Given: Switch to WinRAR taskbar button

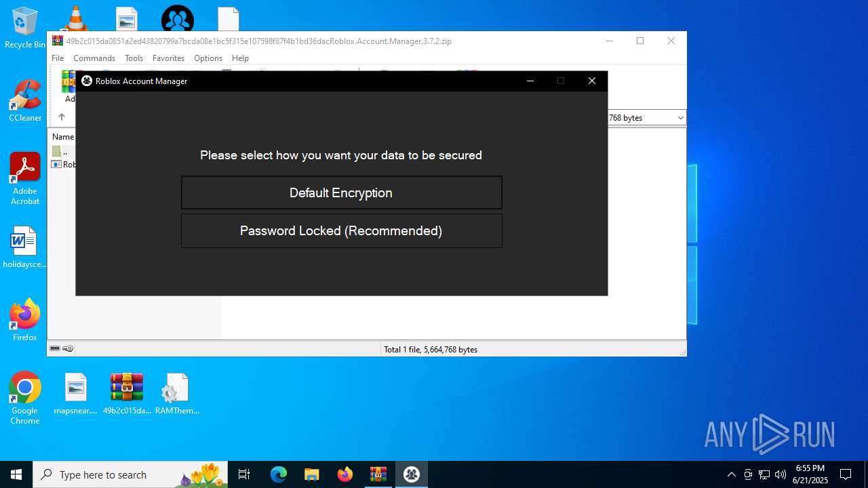Looking at the screenshot, I should pyautogui.click(x=378, y=474).
